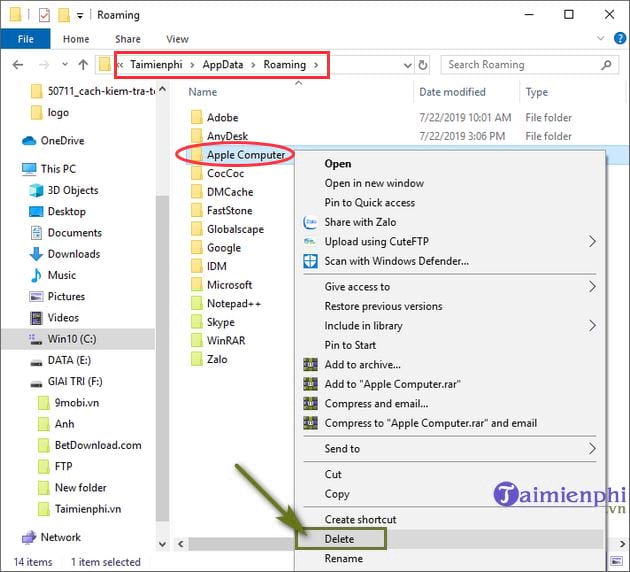Click the Properties checkmark icon in title bar

click(x=44, y=15)
